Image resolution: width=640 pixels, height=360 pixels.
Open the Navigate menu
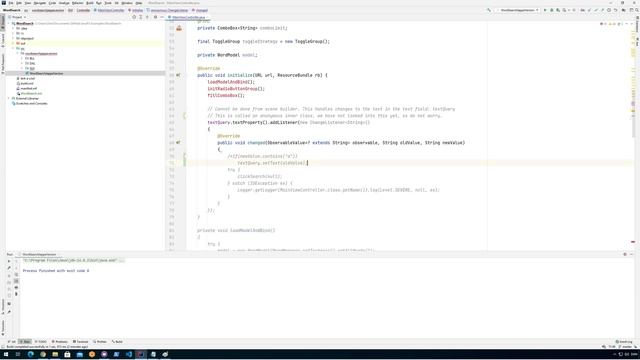click(x=40, y=3)
